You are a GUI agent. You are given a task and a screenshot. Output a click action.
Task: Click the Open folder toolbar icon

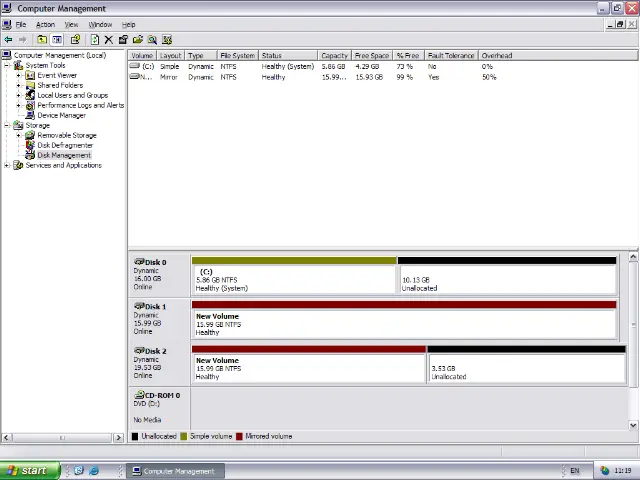(138, 40)
